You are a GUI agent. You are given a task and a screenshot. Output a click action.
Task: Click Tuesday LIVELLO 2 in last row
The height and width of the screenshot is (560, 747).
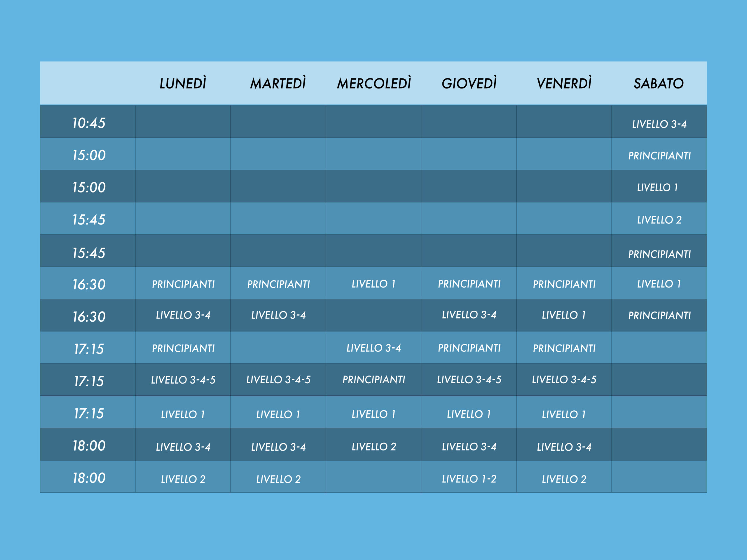click(x=278, y=479)
